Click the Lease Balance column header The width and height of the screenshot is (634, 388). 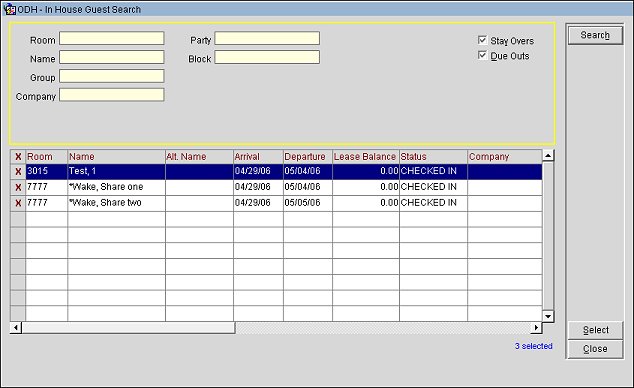click(366, 157)
